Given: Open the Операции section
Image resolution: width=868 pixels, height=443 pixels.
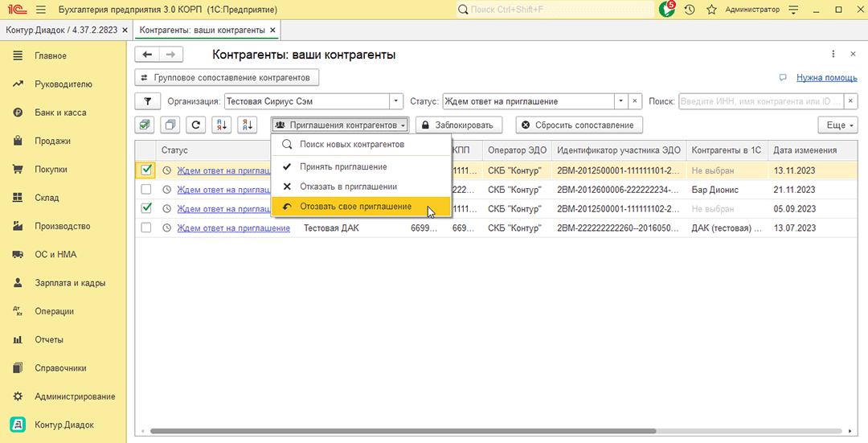Looking at the screenshot, I should coord(54,311).
